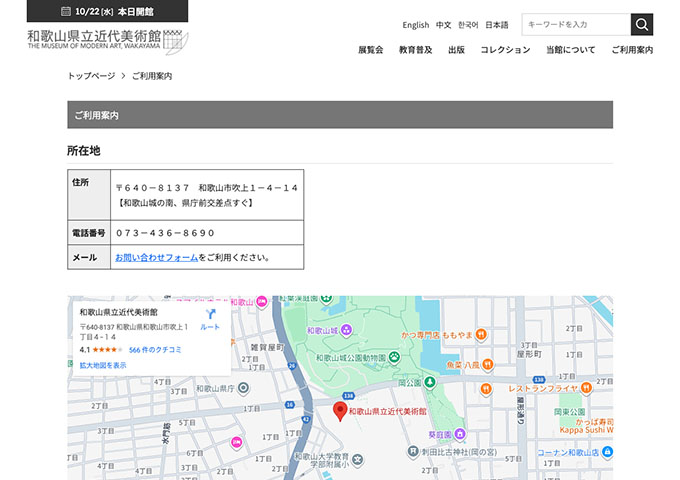The image size is (680, 480).
Task: Click the 和歌山県立近代美術館 map label
Action: [388, 411]
